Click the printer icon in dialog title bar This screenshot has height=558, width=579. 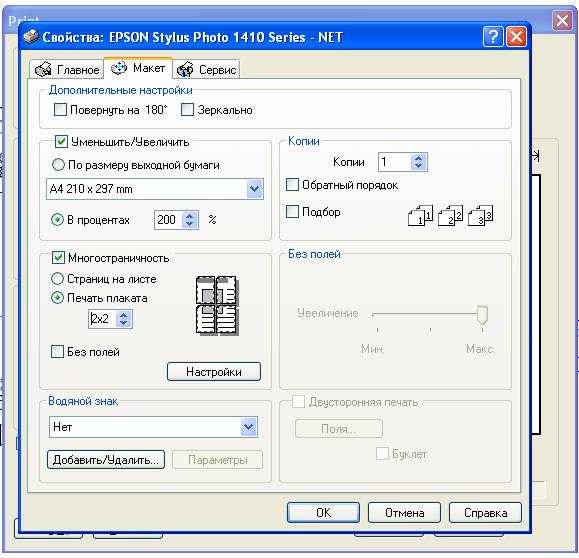pos(31,36)
